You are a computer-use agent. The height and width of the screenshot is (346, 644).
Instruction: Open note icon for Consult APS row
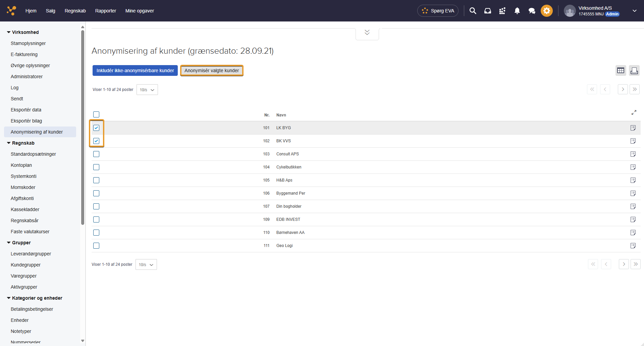[x=633, y=154]
